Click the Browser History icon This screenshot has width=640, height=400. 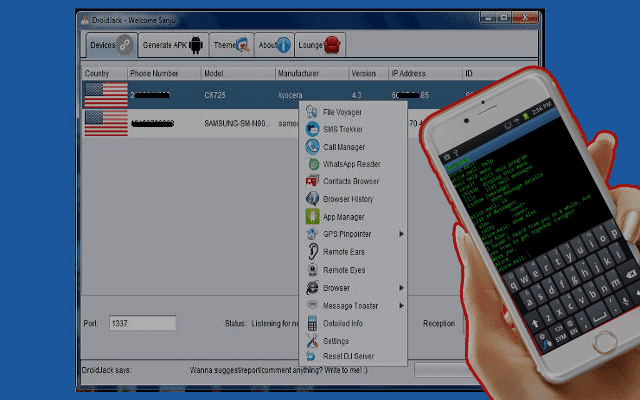click(x=312, y=198)
